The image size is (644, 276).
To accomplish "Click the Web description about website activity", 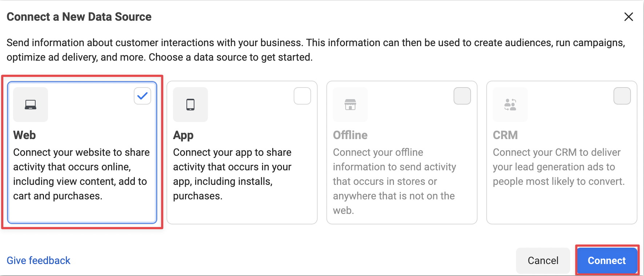I will click(x=81, y=174).
